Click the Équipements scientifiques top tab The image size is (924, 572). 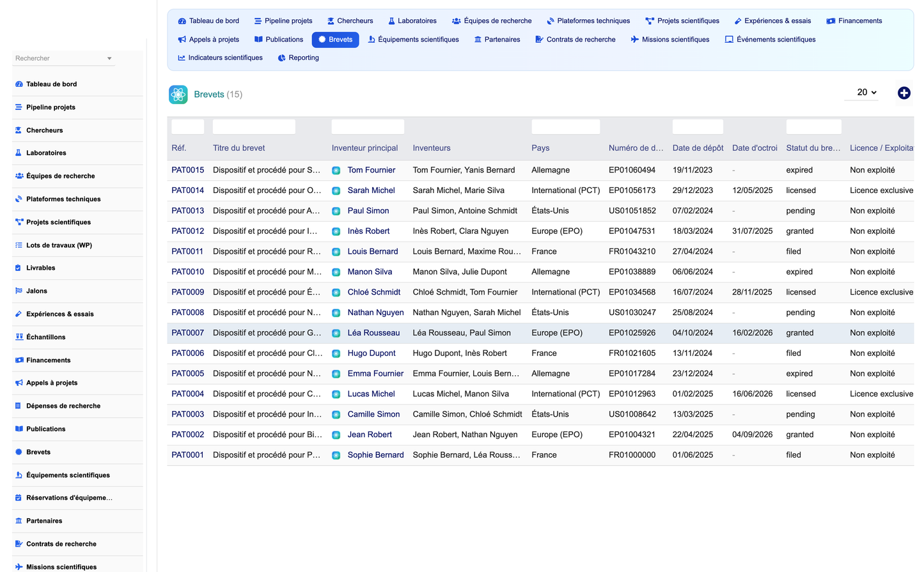click(x=413, y=40)
